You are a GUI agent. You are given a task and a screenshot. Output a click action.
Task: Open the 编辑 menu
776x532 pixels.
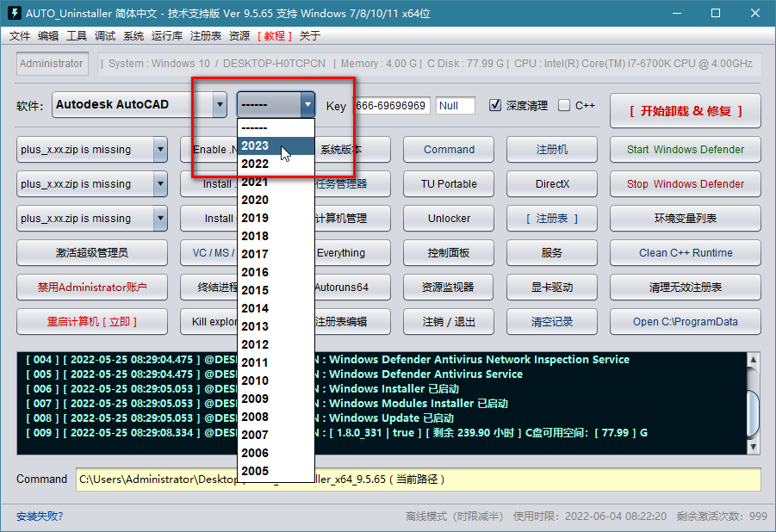[48, 35]
